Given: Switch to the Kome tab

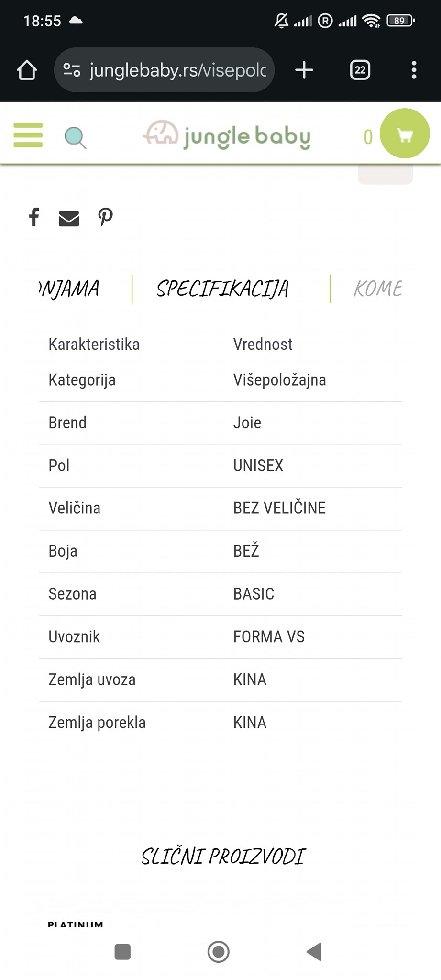Looking at the screenshot, I should (377, 289).
